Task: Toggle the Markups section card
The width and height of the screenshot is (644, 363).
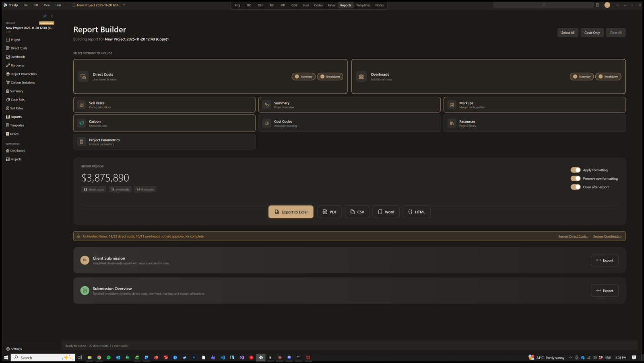Action: click(x=535, y=105)
